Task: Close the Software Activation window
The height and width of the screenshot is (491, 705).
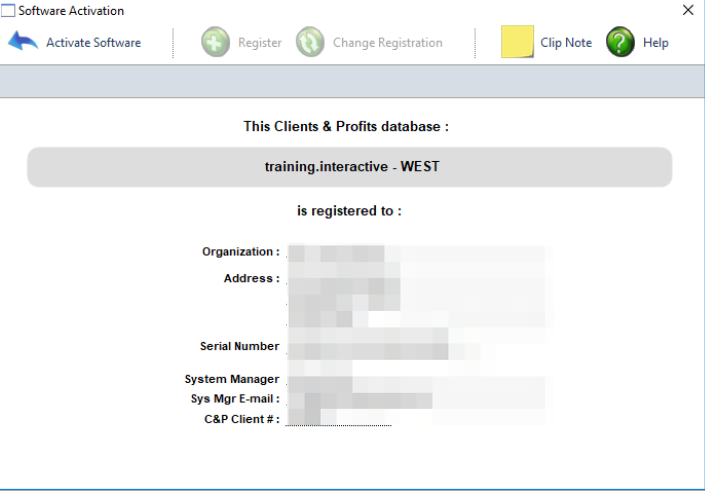Action: point(688,10)
